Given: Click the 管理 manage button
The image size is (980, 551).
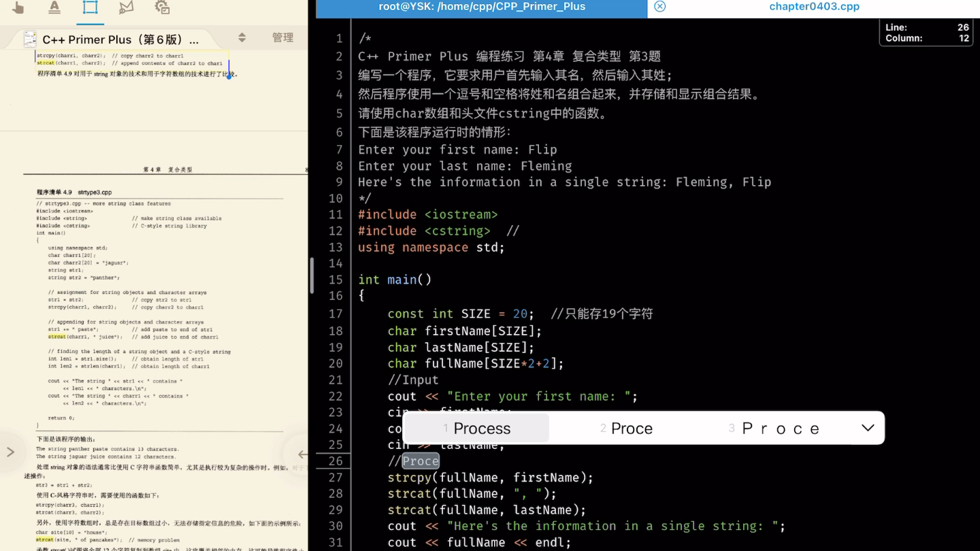Looking at the screenshot, I should point(283,38).
